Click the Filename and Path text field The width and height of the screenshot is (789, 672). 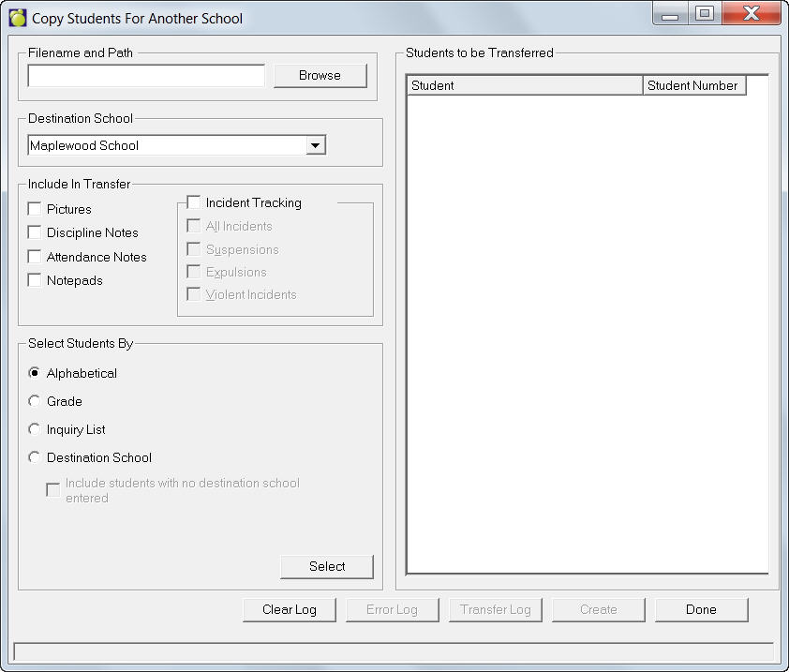[146, 76]
